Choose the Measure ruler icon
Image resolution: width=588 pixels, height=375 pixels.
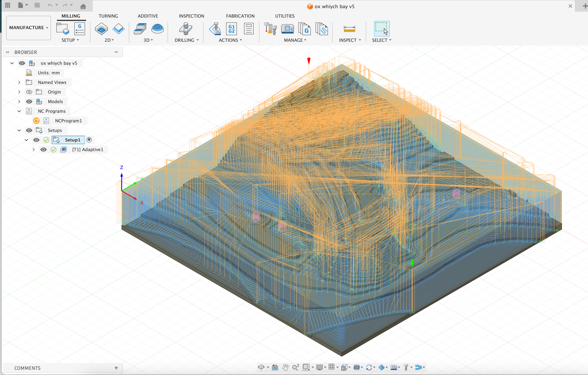(x=349, y=29)
